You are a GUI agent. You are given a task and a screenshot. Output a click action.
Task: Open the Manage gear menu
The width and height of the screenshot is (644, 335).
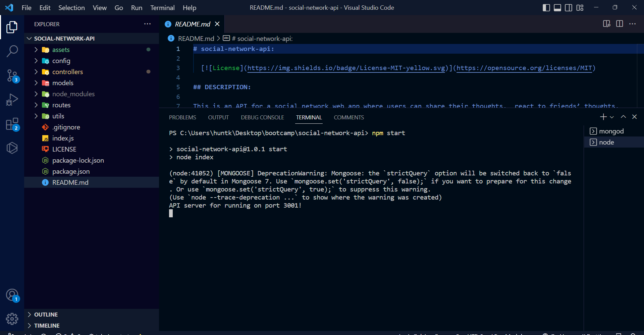12,319
